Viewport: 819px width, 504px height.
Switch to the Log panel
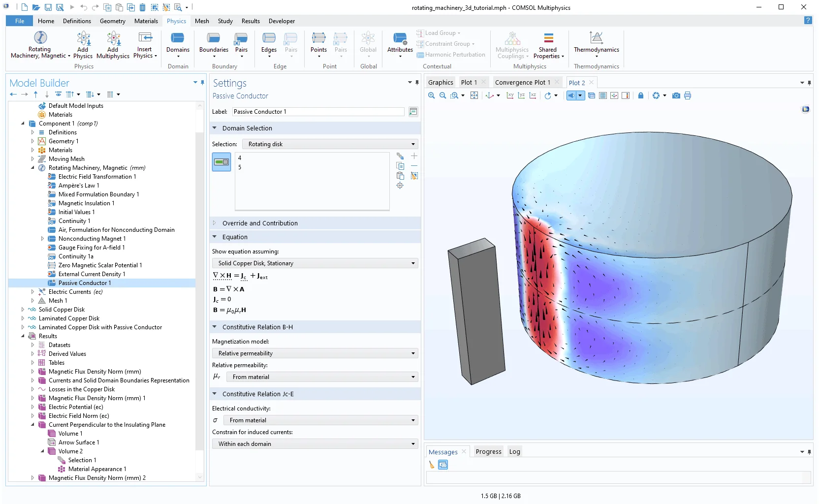pos(514,452)
